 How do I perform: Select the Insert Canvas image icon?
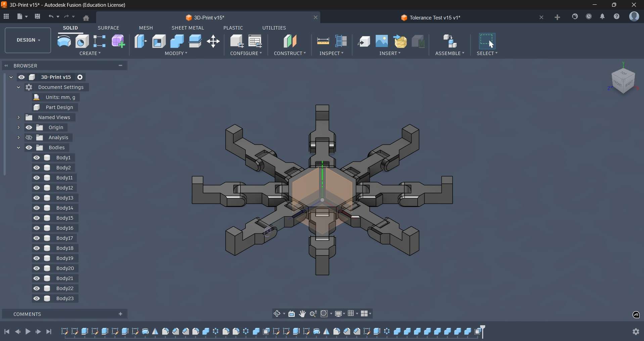coord(382,41)
